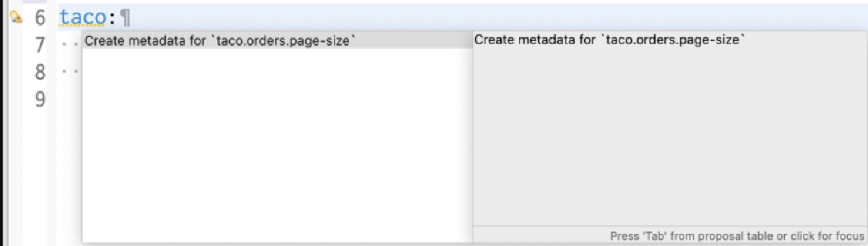Screen dimensions: 868x246
Task: Select the Create metadata proposal in the list
Action: [277, 41]
